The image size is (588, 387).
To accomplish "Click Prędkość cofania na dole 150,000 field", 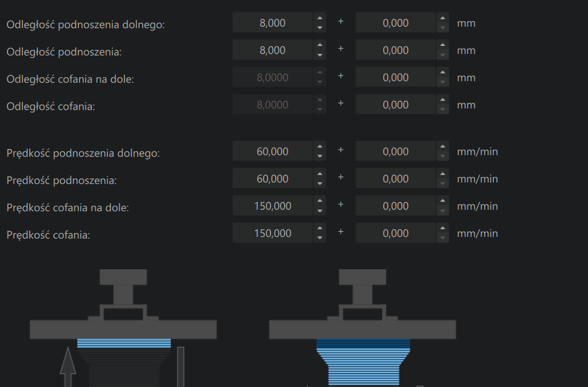I will pos(272,206).
